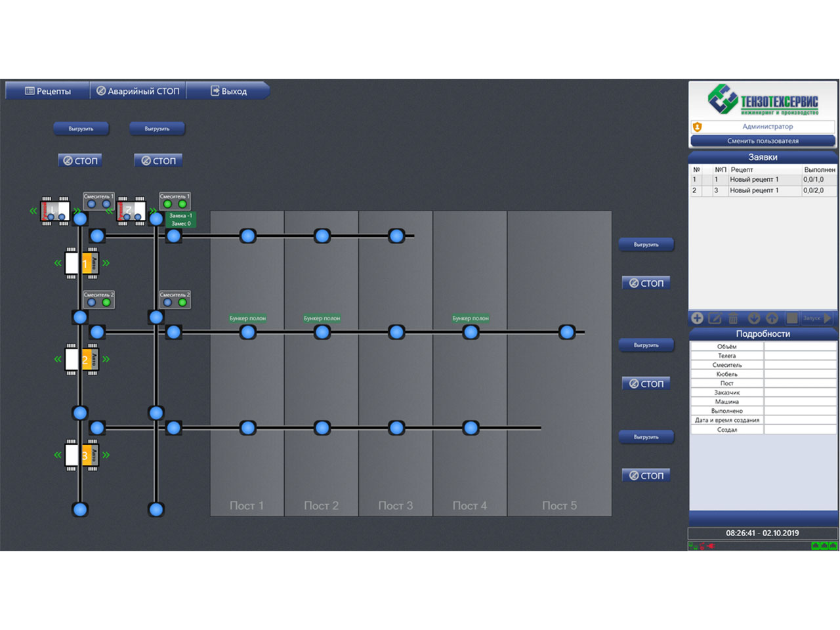Viewport: 840px width, 630px height.
Task: Click the Заказчик details row
Action: point(763,392)
